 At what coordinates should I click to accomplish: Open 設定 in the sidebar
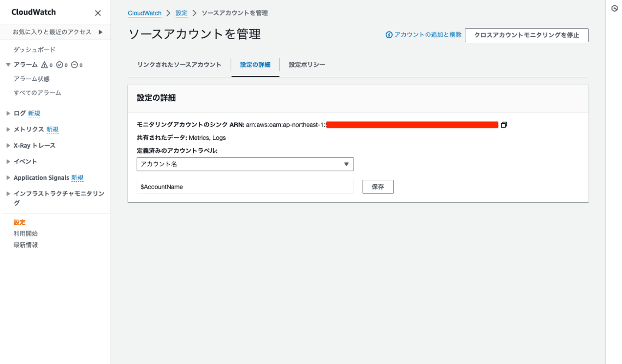tap(20, 222)
